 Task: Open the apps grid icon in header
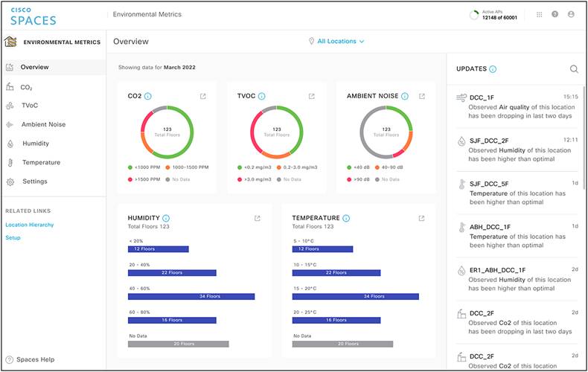click(x=540, y=15)
